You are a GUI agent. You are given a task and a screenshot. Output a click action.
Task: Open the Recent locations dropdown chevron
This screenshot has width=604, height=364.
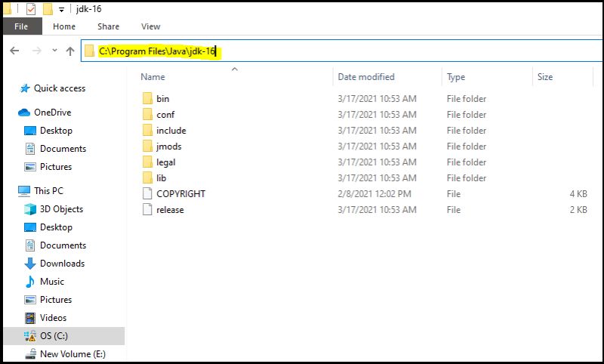54,50
